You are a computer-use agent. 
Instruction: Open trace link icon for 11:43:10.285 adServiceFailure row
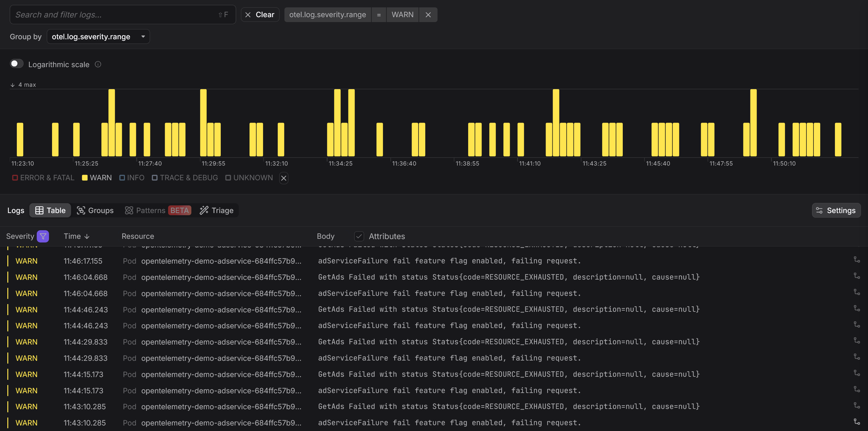(857, 421)
